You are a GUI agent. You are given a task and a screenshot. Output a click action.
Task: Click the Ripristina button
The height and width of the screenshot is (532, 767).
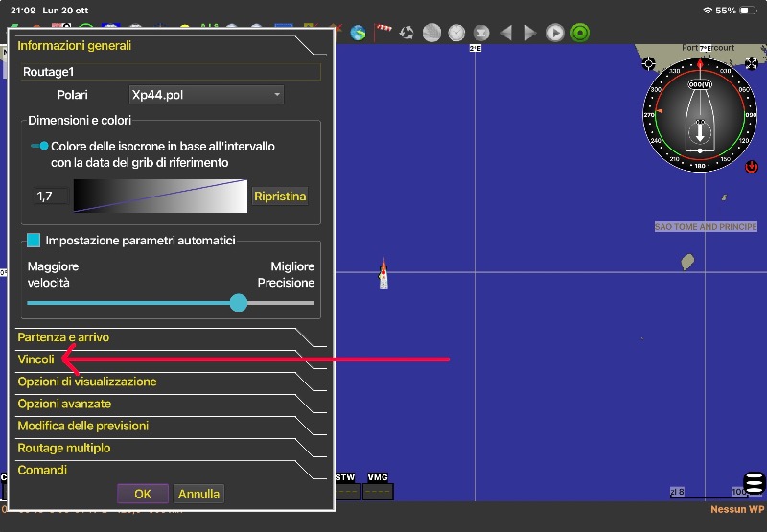point(280,197)
